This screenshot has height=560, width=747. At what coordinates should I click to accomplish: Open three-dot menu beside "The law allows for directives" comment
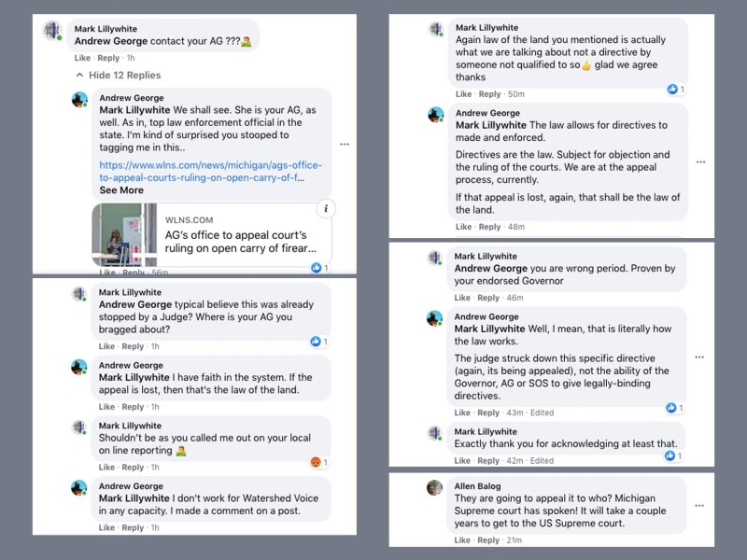tap(698, 161)
